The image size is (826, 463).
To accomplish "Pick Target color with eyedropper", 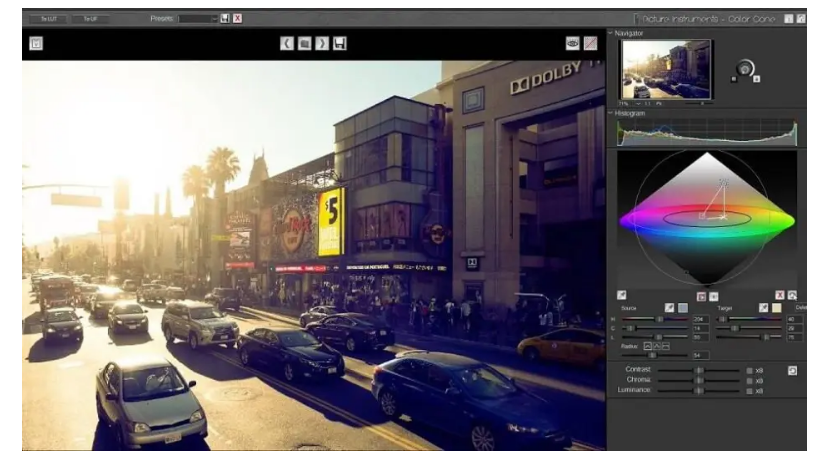I will pyautogui.click(x=763, y=308).
